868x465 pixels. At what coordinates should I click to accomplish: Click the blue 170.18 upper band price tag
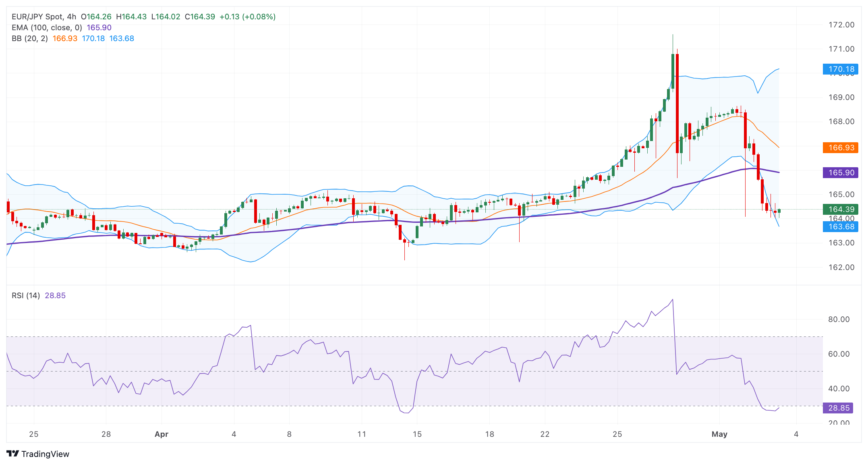point(841,69)
